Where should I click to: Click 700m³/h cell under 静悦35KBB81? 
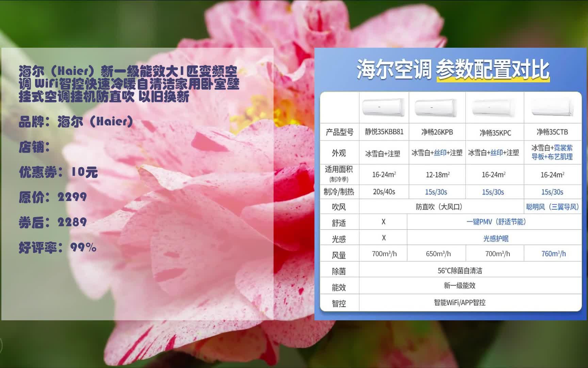coord(384,254)
